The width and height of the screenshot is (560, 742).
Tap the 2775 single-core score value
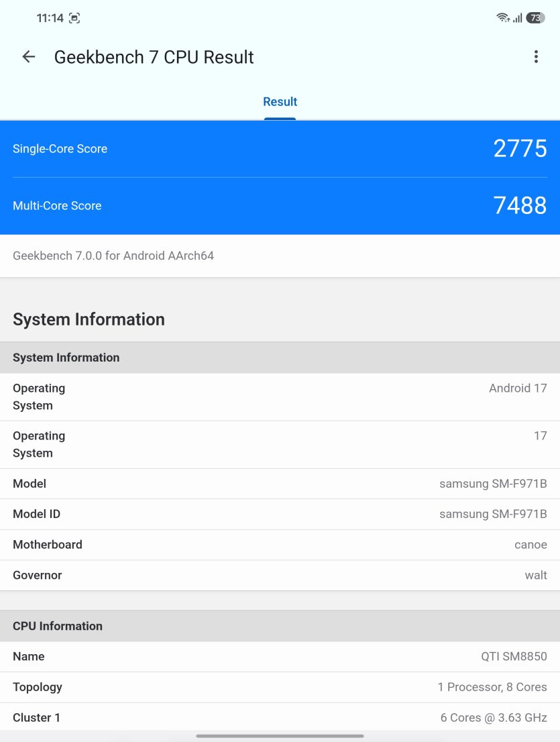[520, 148]
